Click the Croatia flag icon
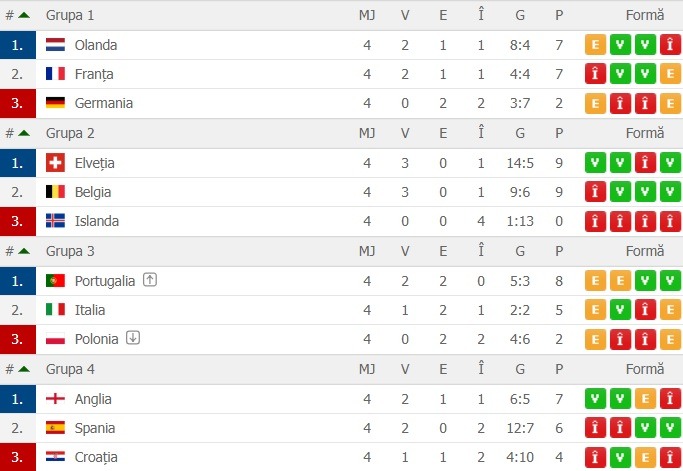The height and width of the screenshot is (471, 683). click(55, 457)
